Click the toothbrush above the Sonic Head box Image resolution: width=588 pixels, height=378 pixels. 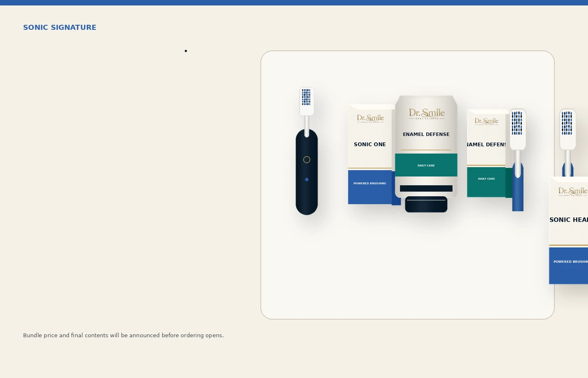pyautogui.click(x=568, y=142)
